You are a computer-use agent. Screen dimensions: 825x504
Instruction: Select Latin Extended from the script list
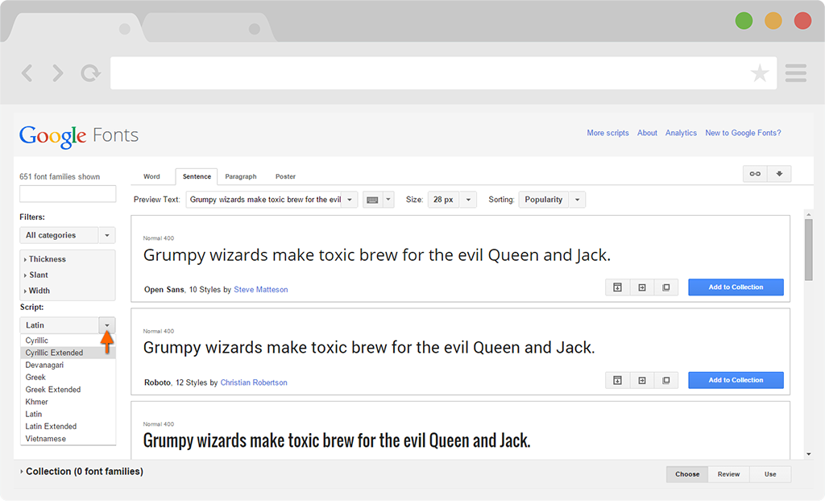[68, 426]
